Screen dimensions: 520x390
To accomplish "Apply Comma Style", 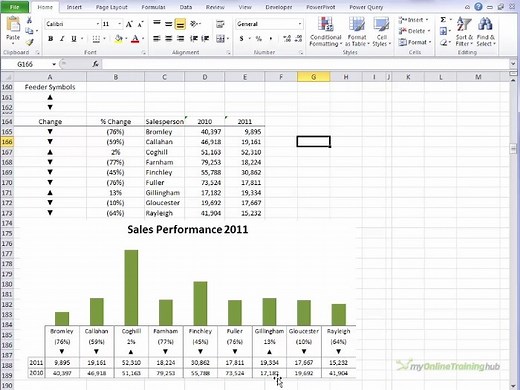I will [x=270, y=39].
